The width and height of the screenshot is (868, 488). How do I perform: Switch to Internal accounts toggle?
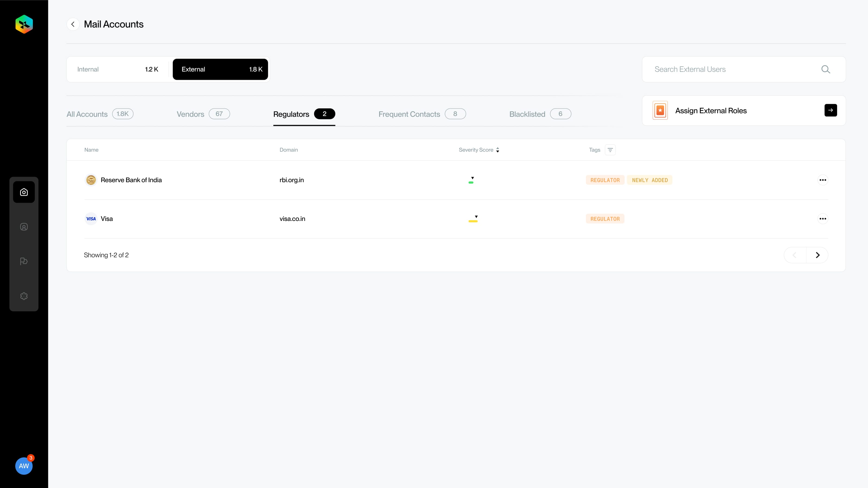118,69
